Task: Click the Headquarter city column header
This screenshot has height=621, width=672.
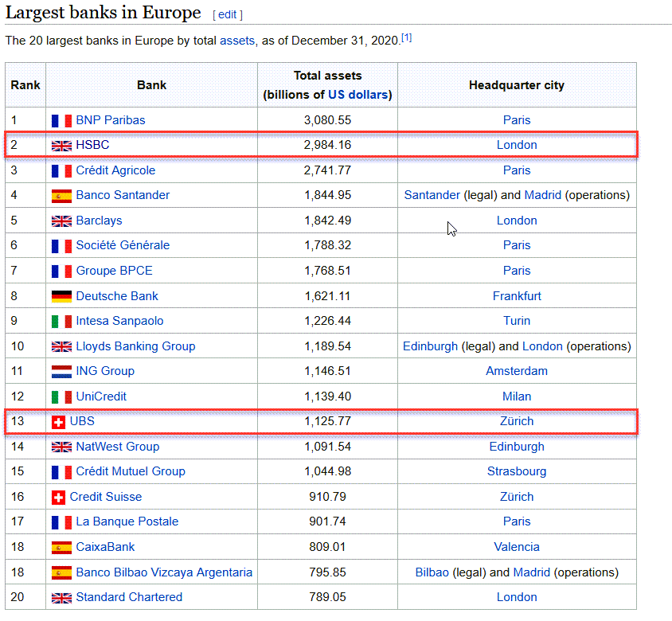Action: [x=517, y=85]
